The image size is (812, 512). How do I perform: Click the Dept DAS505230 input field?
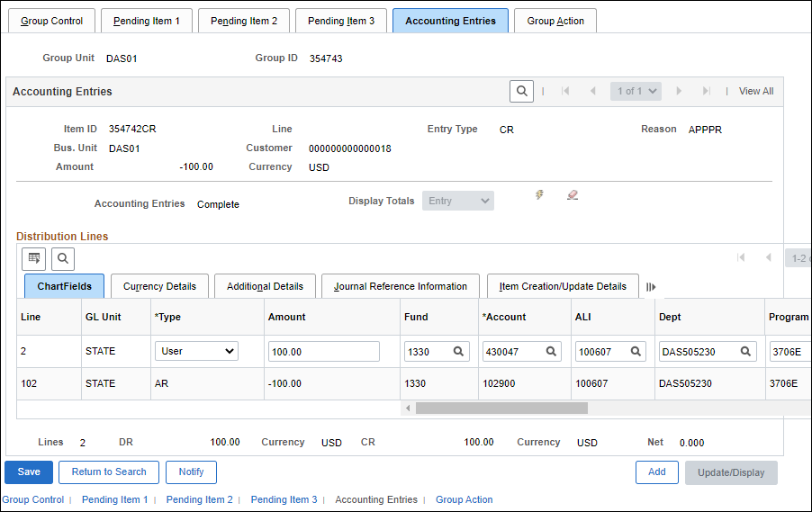coord(708,352)
